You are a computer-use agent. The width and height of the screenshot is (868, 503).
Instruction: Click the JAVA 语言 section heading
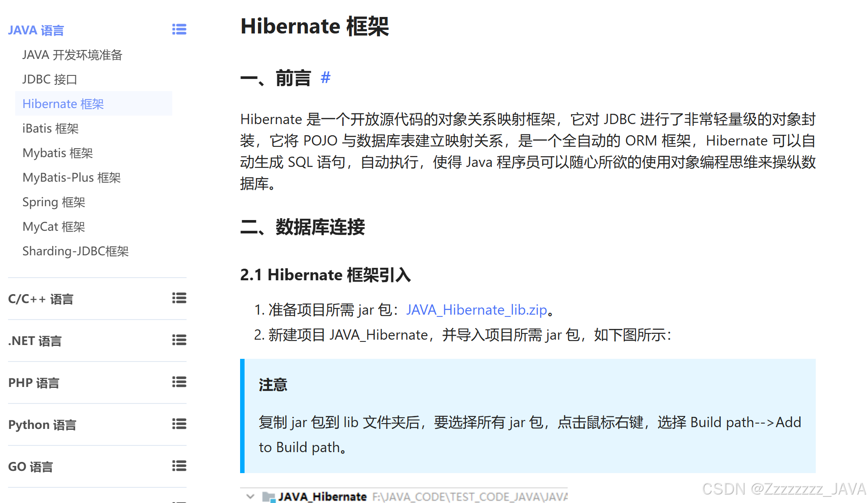coord(36,30)
